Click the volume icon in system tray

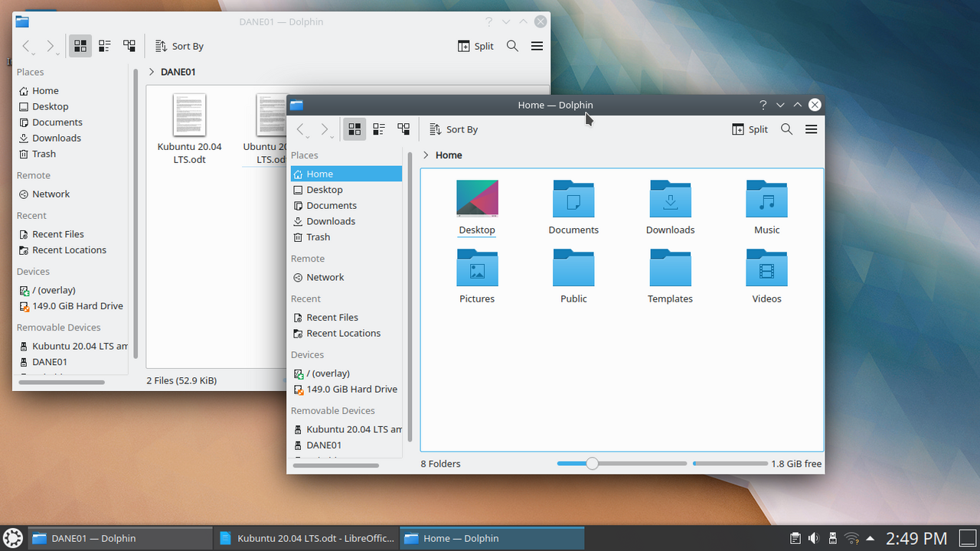pos(814,538)
